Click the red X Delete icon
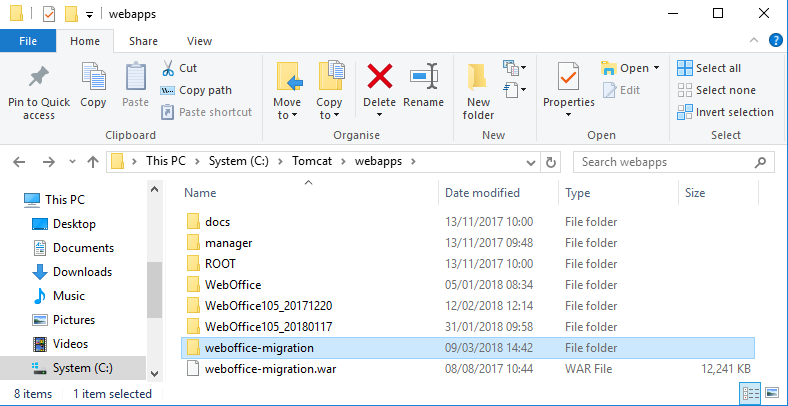 point(380,76)
